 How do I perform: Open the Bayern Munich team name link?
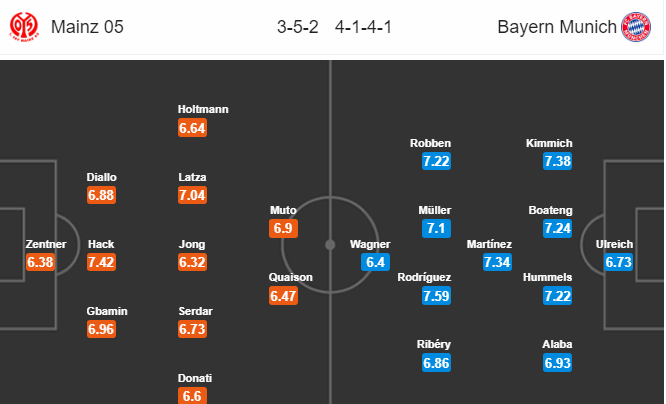[x=557, y=27]
